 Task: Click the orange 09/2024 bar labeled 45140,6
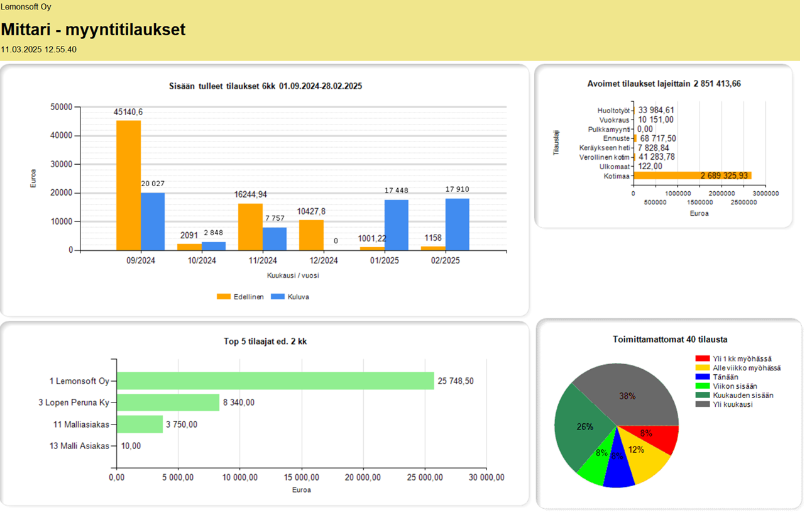point(128,185)
